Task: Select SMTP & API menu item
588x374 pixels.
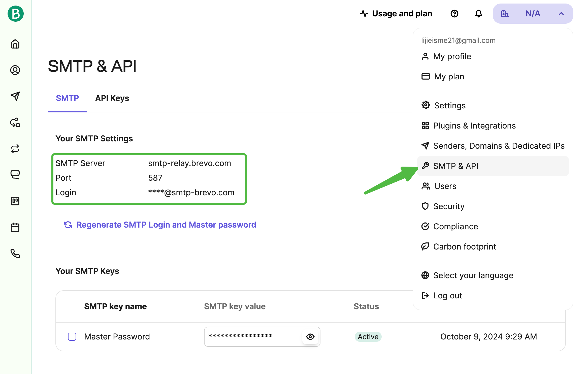Action: point(493,166)
